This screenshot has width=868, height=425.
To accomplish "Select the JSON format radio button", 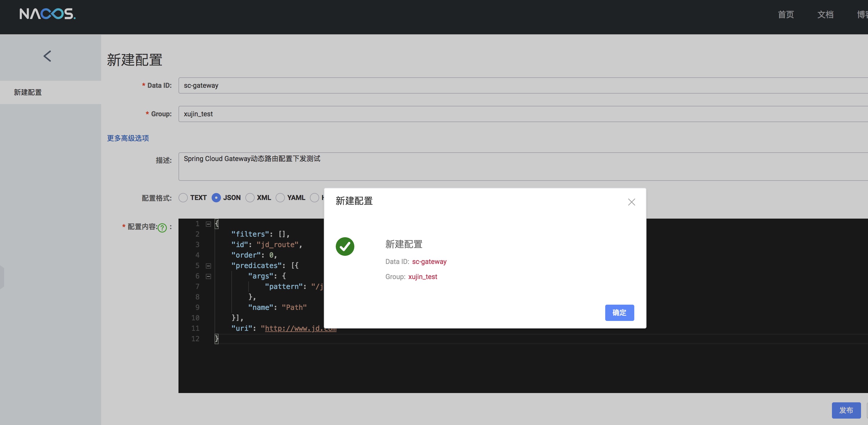I will click(x=216, y=197).
